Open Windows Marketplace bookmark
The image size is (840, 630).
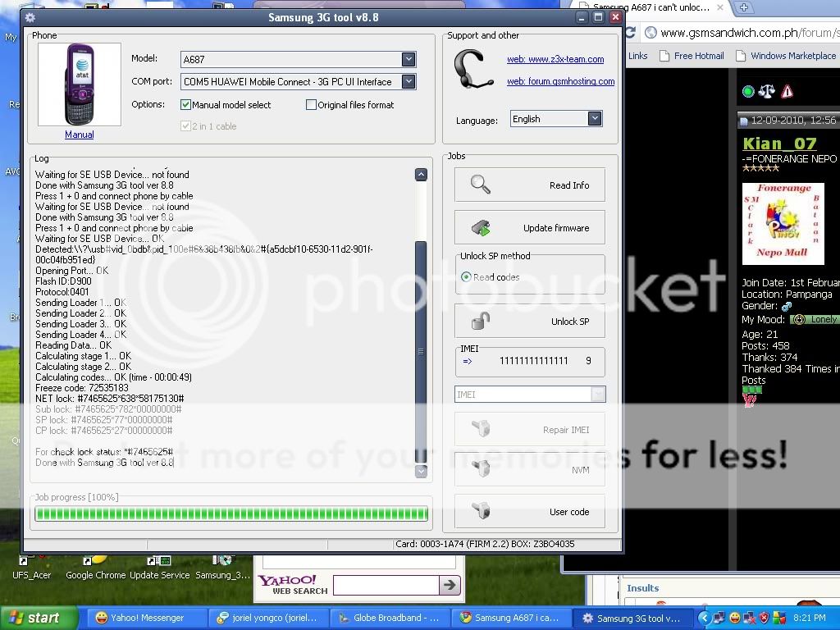pos(786,56)
